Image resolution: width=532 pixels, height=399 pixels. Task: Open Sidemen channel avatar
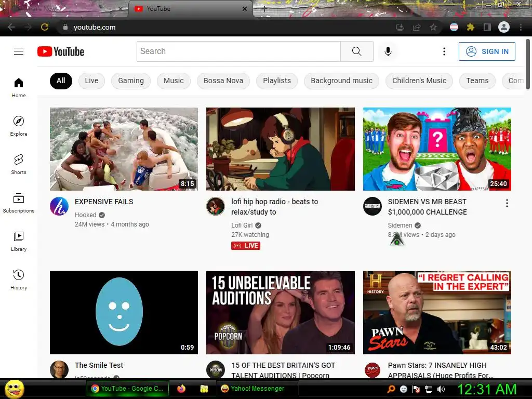[x=373, y=206]
